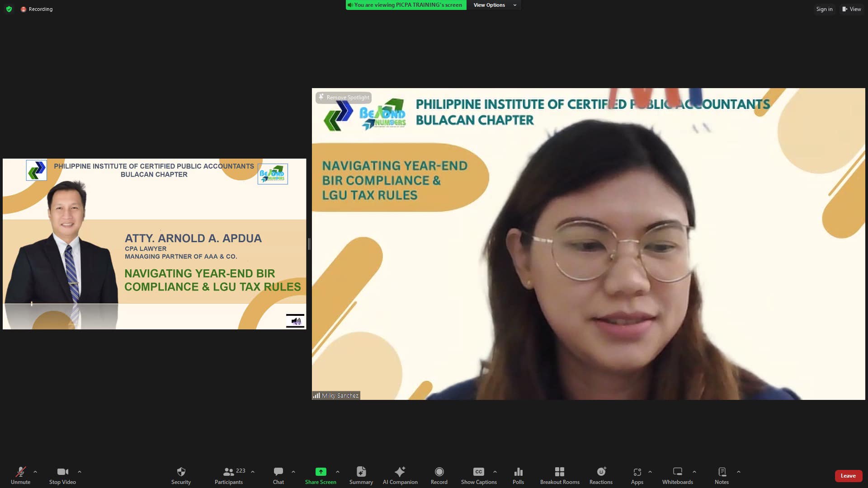Expand the arrow next to Apps
The image size is (868, 488).
650,472
